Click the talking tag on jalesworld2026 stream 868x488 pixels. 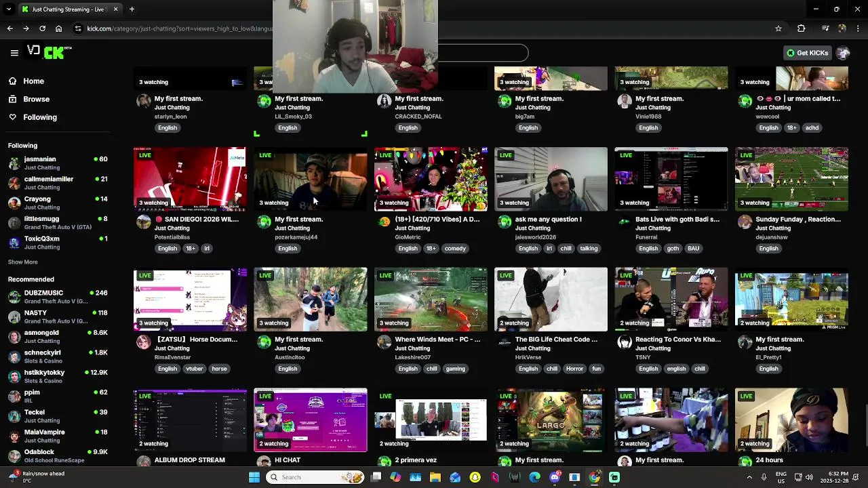pos(589,249)
